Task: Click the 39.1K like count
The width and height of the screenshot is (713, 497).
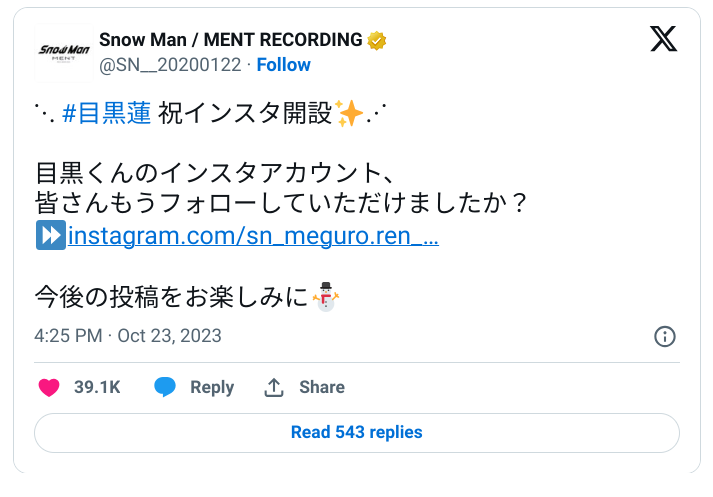Action: (97, 387)
